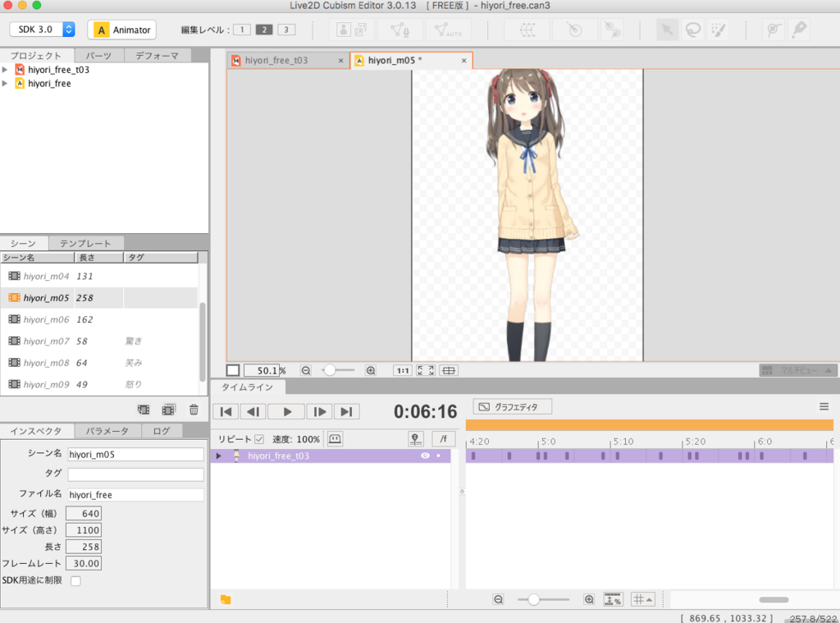Open the マルチビュー multi-view dropdown

pos(797,370)
